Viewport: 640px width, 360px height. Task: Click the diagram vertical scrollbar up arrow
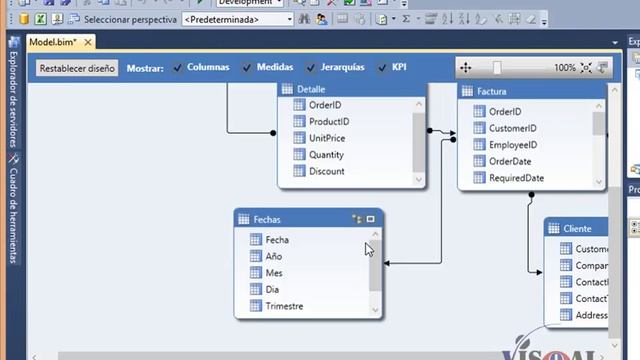tap(615, 90)
